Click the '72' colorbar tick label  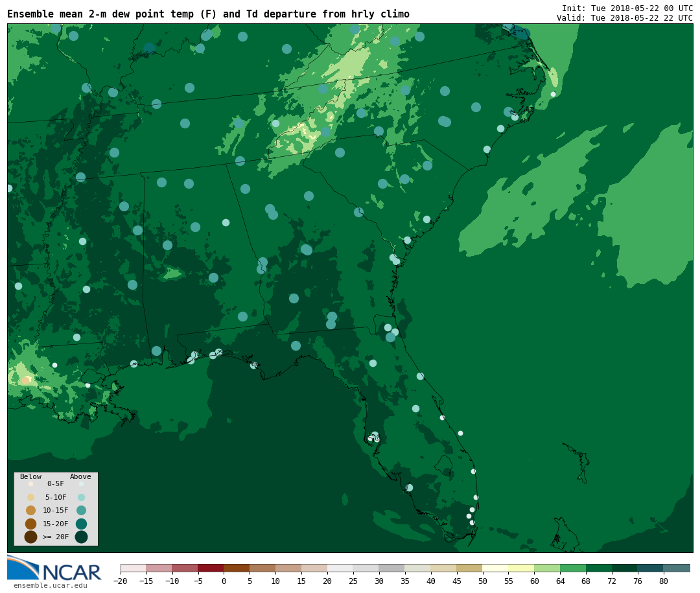coord(612,581)
